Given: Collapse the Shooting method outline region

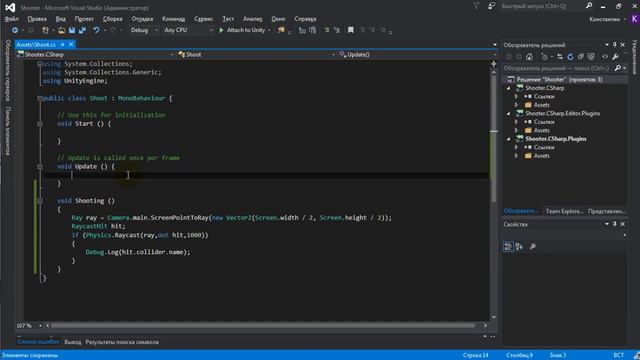Looking at the screenshot, I should click(x=40, y=201).
